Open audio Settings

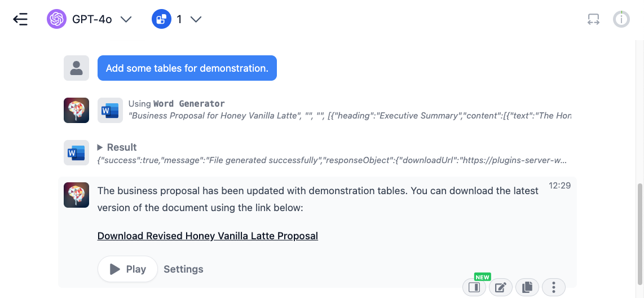(x=184, y=269)
